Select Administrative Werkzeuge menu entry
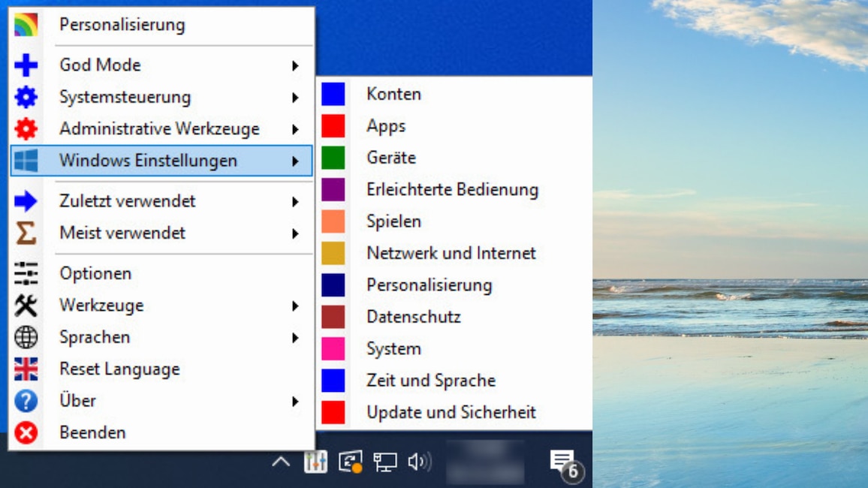This screenshot has width=868, height=488. (x=161, y=129)
